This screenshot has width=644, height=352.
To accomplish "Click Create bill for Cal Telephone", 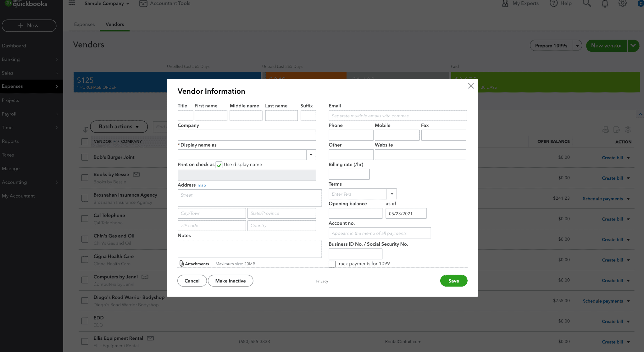I will coord(612,219).
